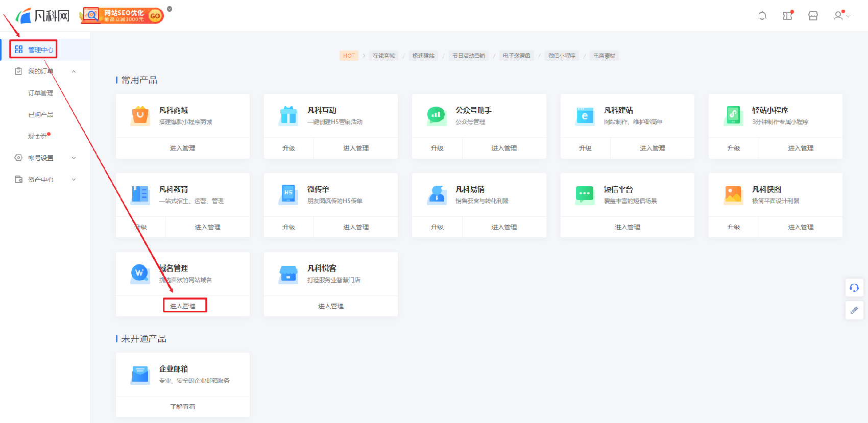Click the 凡科网 logo

point(42,16)
